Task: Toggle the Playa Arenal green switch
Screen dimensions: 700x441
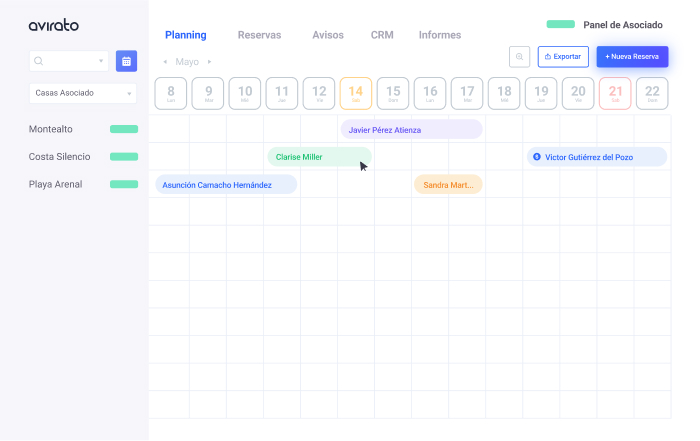Action: 123,184
